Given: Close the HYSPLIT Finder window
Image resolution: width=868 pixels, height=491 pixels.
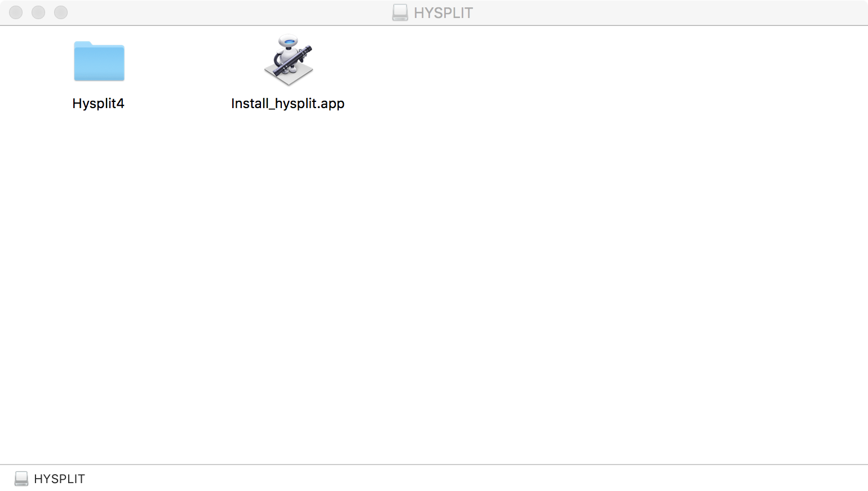Looking at the screenshot, I should tap(16, 12).
